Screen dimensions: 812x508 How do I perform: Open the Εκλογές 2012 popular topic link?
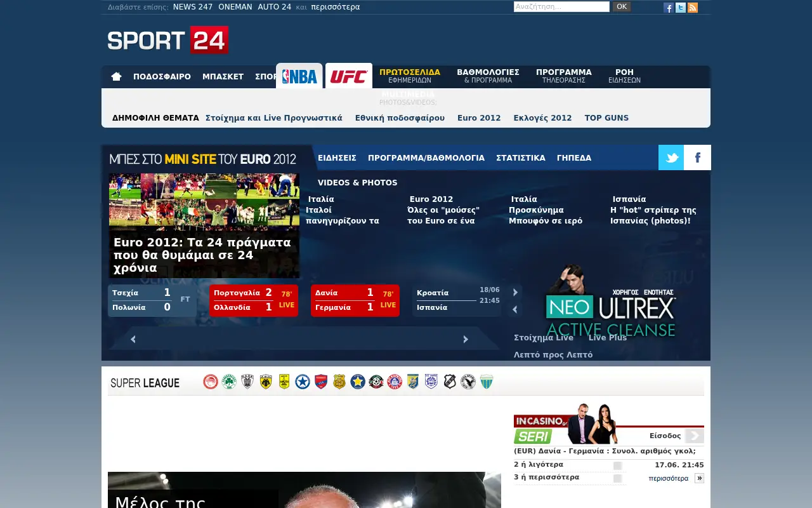pos(542,118)
